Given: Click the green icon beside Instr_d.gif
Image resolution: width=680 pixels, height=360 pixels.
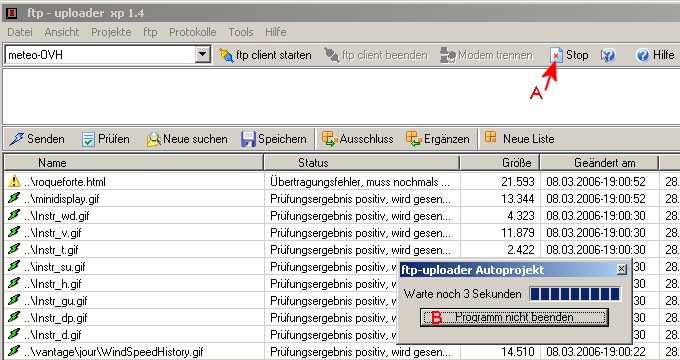Looking at the screenshot, I should click(14, 334).
